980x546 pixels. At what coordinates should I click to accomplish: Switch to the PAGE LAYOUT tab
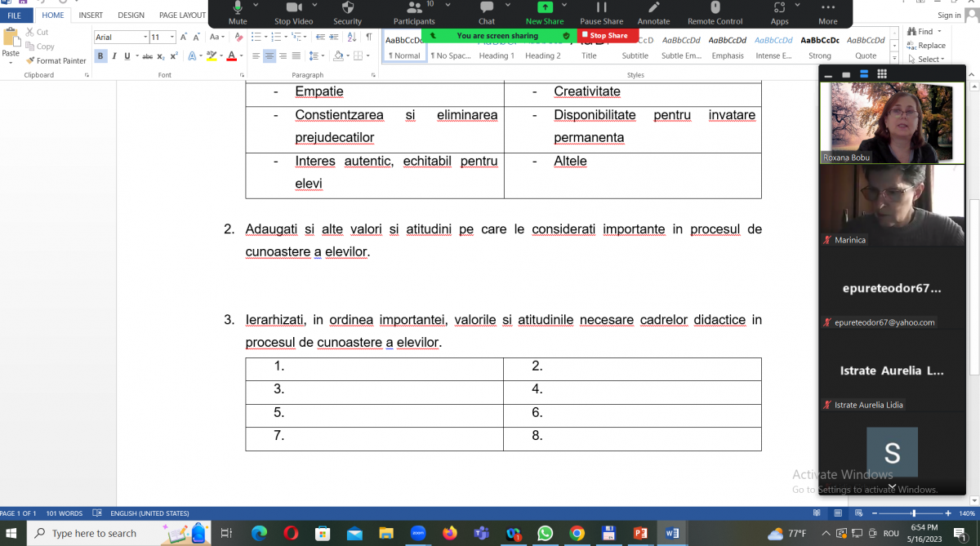point(182,15)
